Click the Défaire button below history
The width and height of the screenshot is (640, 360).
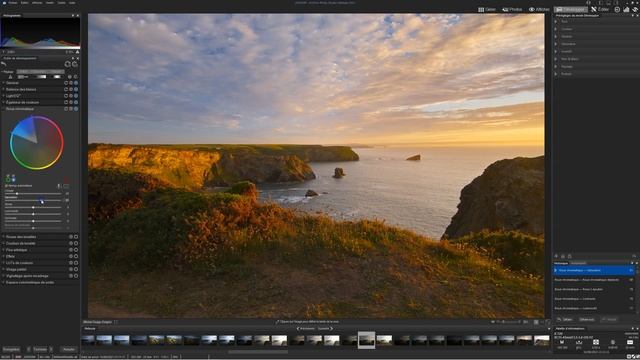pos(565,320)
